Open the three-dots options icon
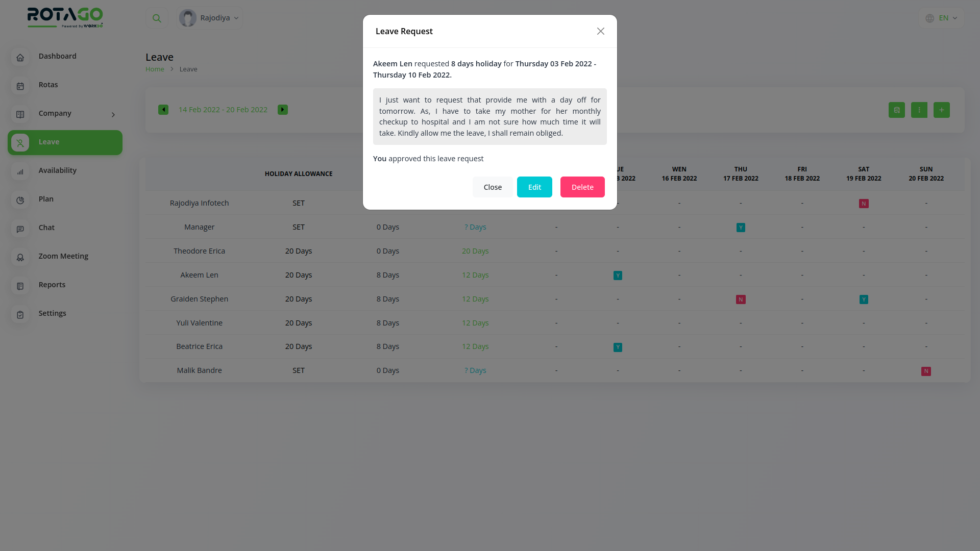The width and height of the screenshot is (980, 551). [x=919, y=110]
